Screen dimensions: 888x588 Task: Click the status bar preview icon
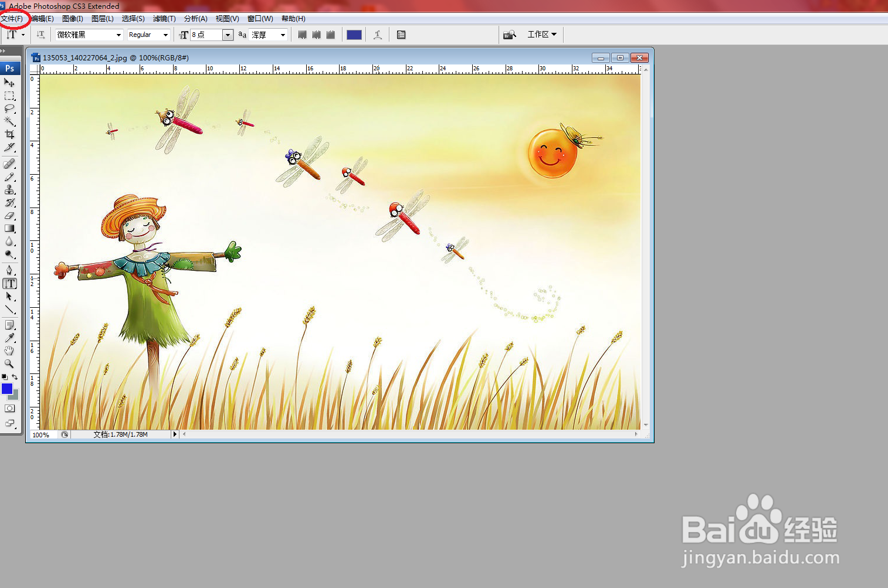click(x=65, y=434)
